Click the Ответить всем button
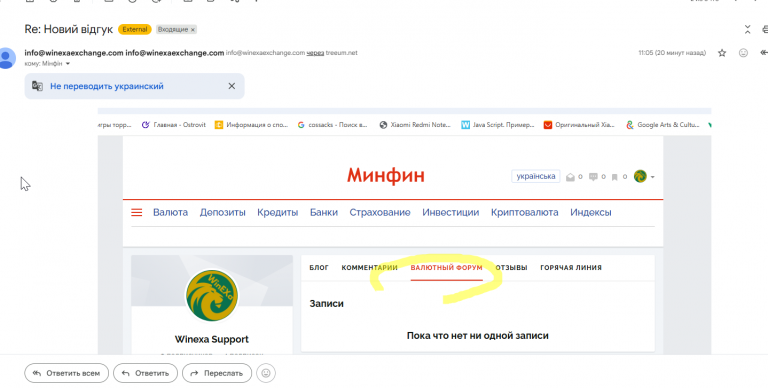The width and height of the screenshot is (768, 388). (66, 373)
